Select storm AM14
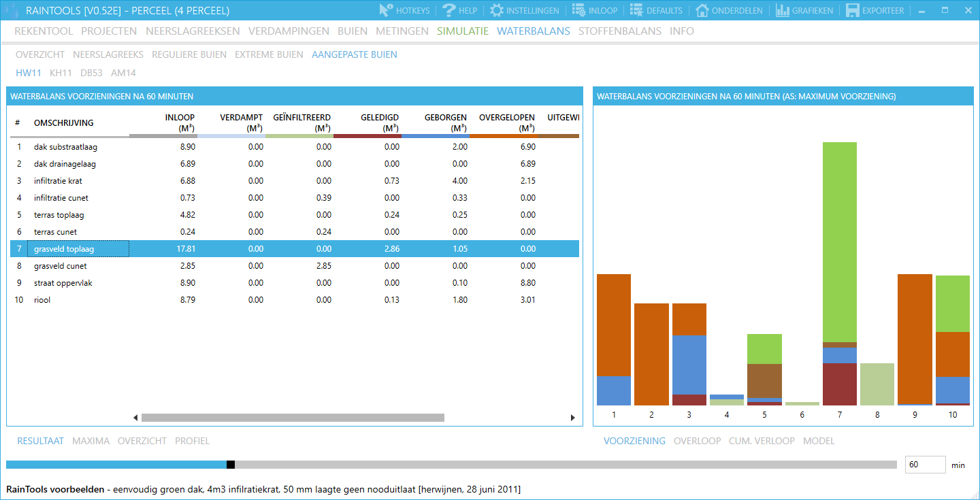The image size is (980, 500). click(x=123, y=73)
